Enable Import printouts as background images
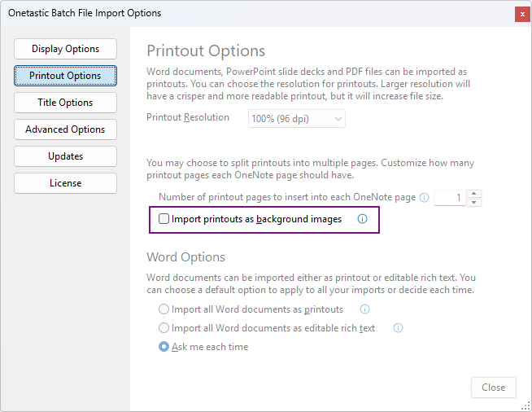The height and width of the screenshot is (412, 532). [164, 219]
